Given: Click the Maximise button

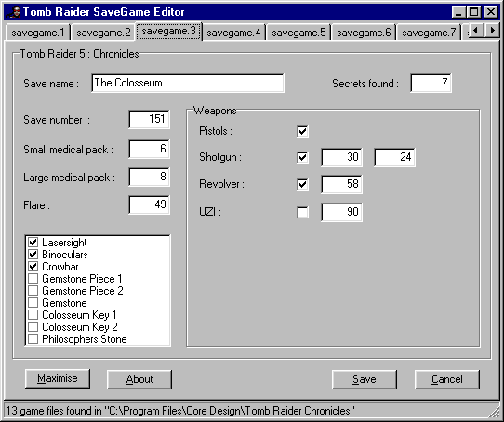Looking at the screenshot, I should pyautogui.click(x=58, y=378).
